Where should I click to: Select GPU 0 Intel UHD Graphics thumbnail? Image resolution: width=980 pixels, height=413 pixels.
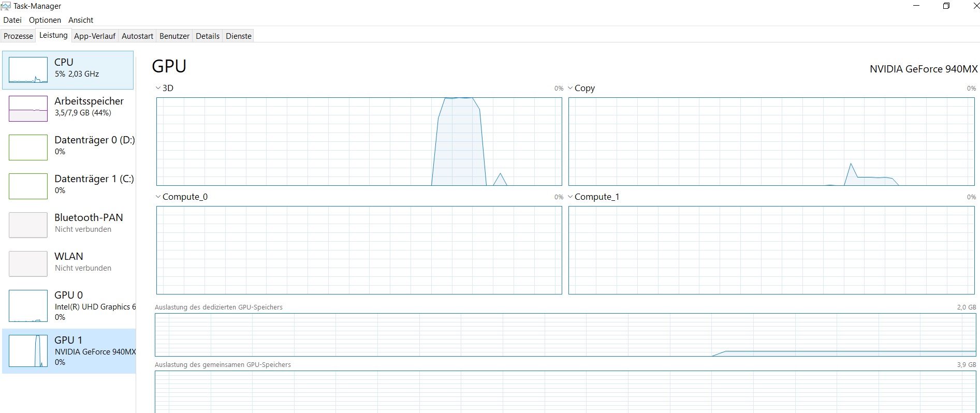pos(28,306)
